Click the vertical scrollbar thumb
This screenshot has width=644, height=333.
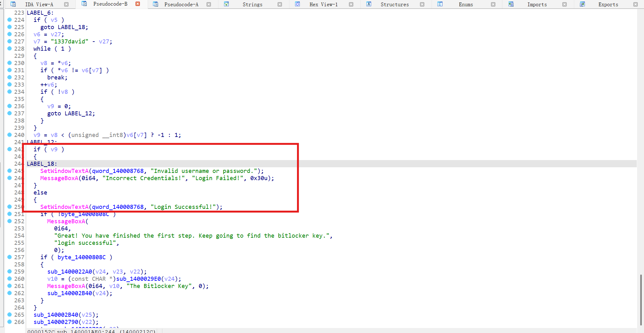click(x=641, y=300)
